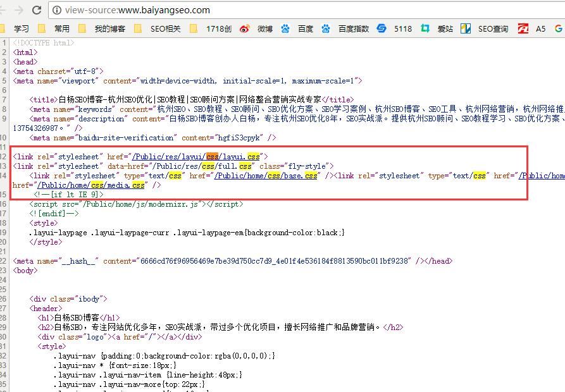This screenshot has width=565, height=392.
Task: Click the 爱站 bookmark icon
Action: (425, 28)
